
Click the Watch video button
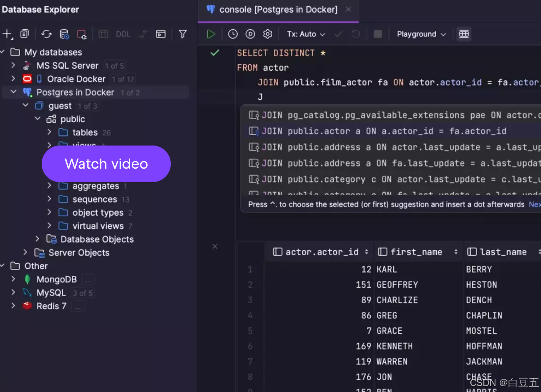pos(106,164)
